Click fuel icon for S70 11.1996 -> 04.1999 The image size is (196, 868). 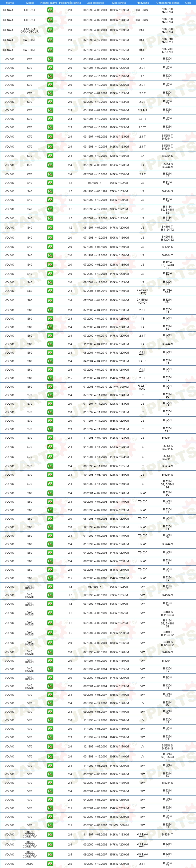[x=50, y=438]
